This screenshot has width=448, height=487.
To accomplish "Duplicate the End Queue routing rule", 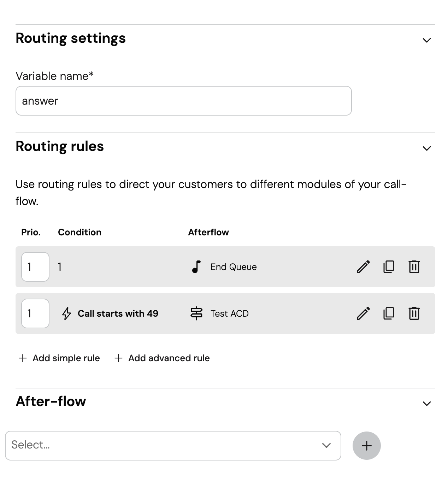I will point(389,267).
